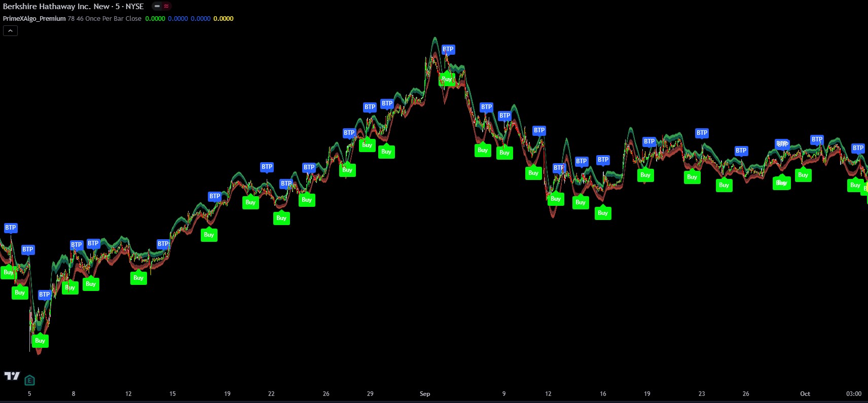This screenshot has width=868, height=403.
Task: Select the BTP marker at the chart's highest peak
Action: 448,50
